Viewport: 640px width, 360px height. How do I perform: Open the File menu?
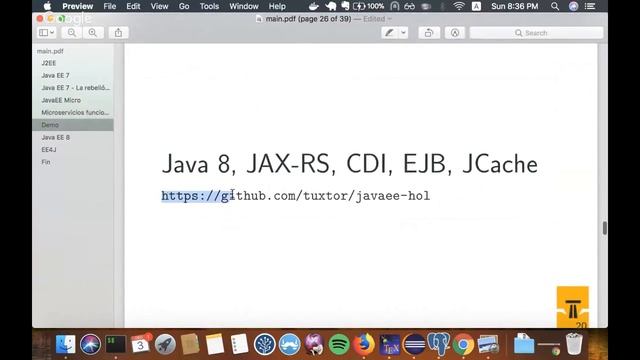(109, 6)
